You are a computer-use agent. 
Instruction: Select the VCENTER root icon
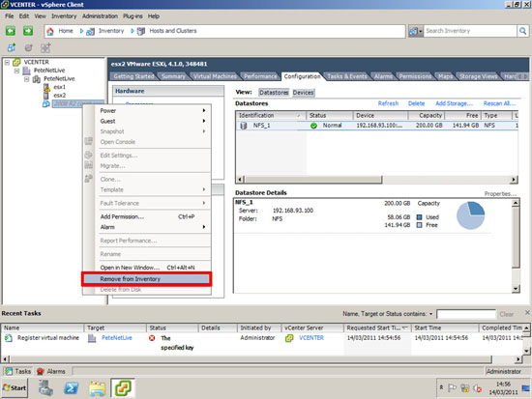click(x=16, y=62)
